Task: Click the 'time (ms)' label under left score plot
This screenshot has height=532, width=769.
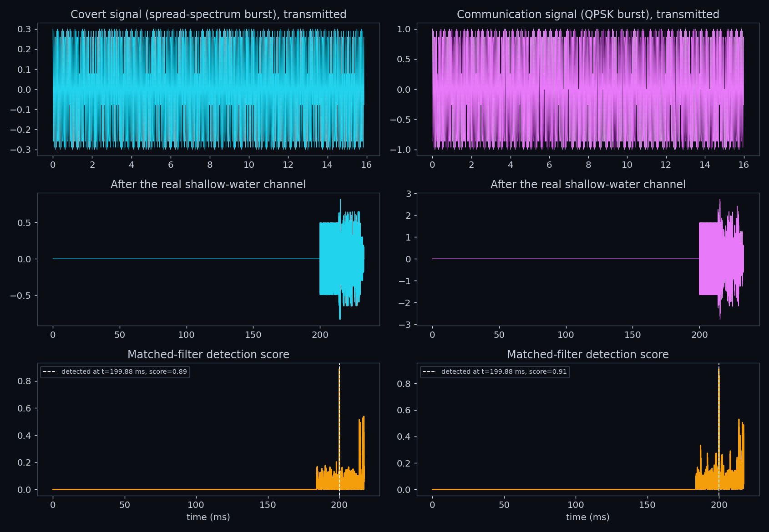Action: 208,517
